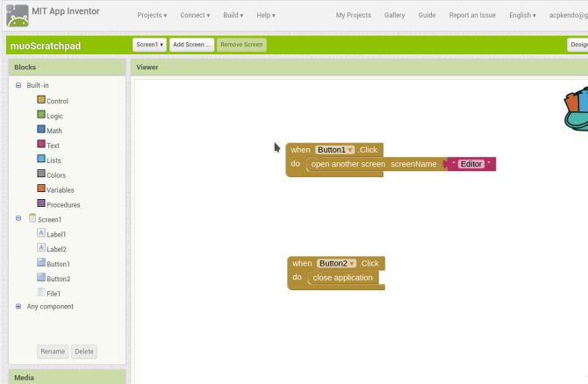The width and height of the screenshot is (588, 384).
Task: Open the Gallery link
Action: tap(395, 16)
